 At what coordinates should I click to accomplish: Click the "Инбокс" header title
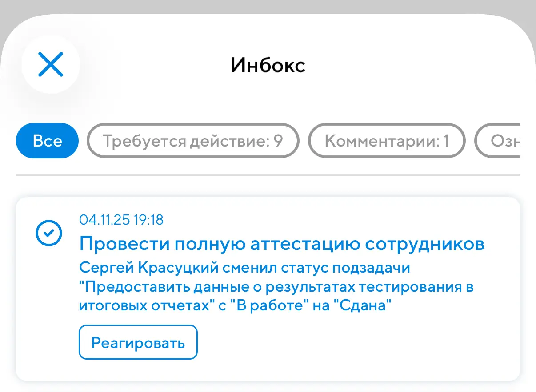click(x=268, y=65)
